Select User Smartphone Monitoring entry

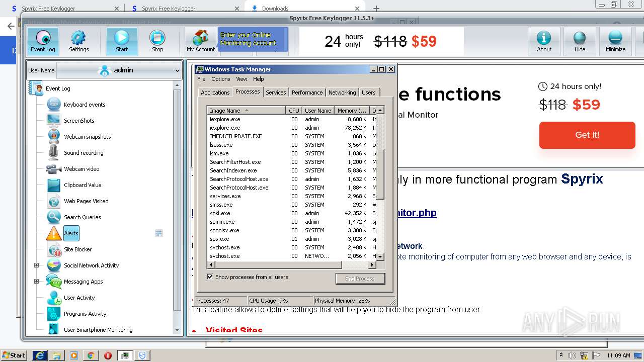pyautogui.click(x=98, y=330)
